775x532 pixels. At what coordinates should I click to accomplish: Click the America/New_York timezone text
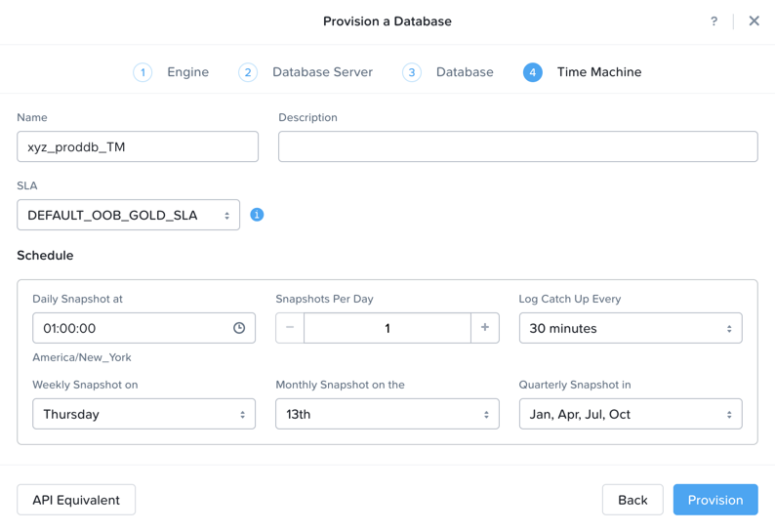coord(82,357)
